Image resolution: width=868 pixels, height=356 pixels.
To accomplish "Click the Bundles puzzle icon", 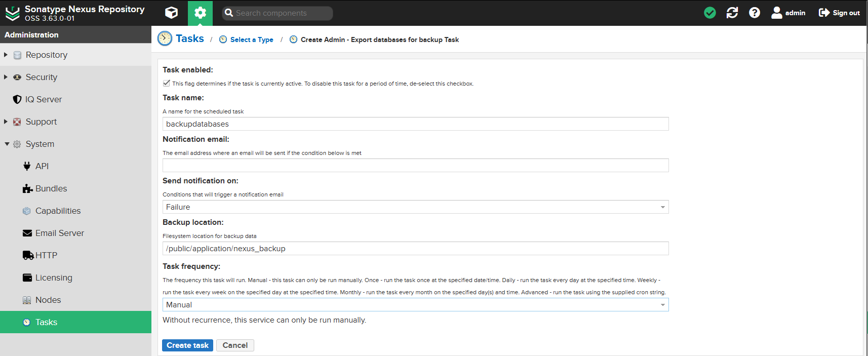I will coord(27,188).
